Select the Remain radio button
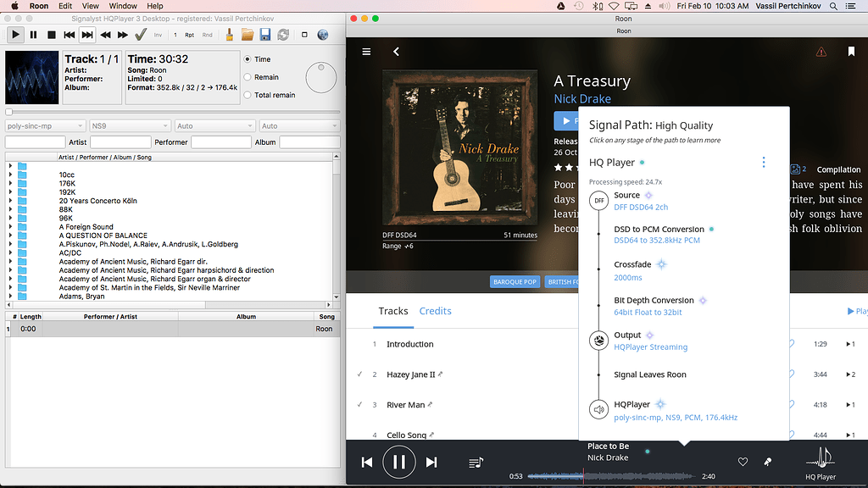The image size is (868, 488). [x=248, y=77]
